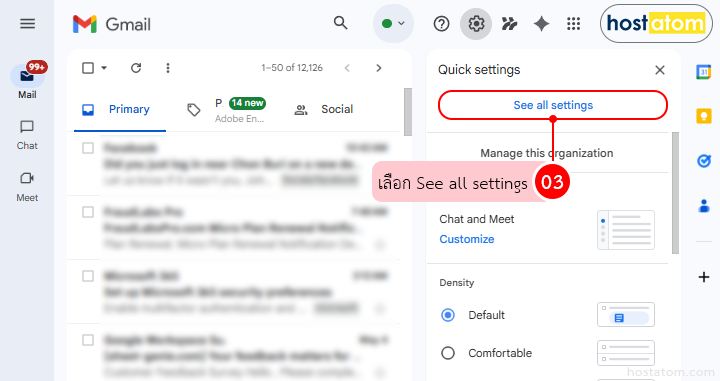Open the main menu hamburger icon
The image size is (720, 381).
click(28, 23)
